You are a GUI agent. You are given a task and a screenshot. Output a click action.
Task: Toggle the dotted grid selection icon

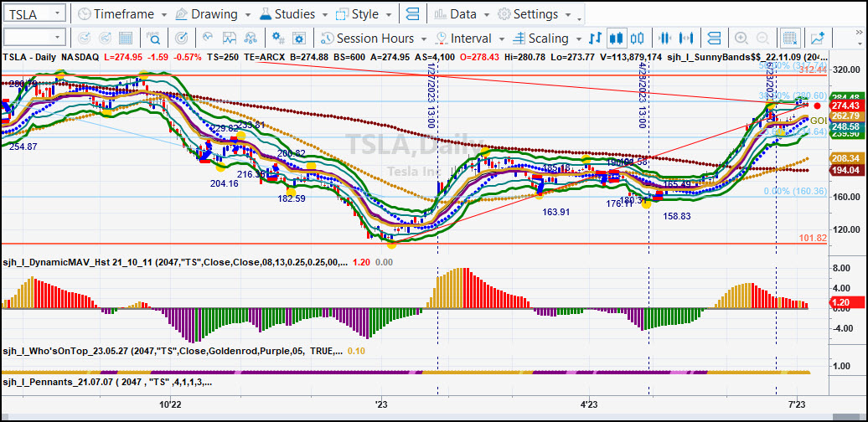[x=789, y=39]
